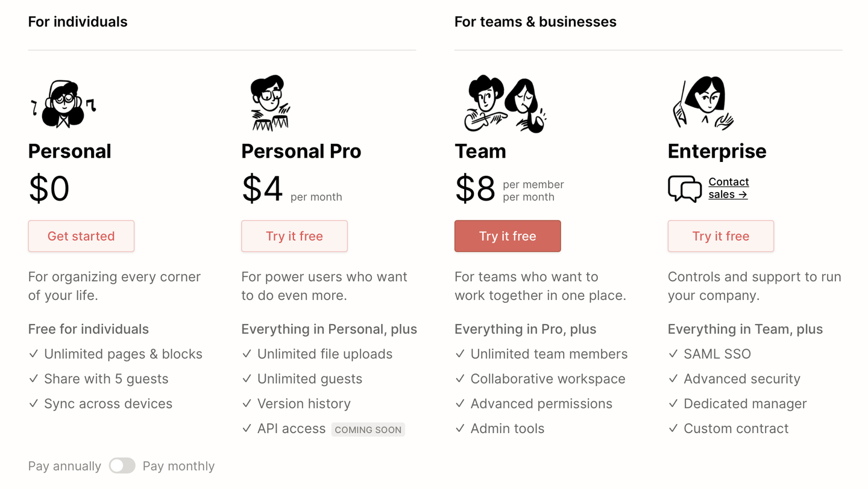The image size is (868, 489).
Task: Select the Pay monthly billing option
Action: point(178,466)
